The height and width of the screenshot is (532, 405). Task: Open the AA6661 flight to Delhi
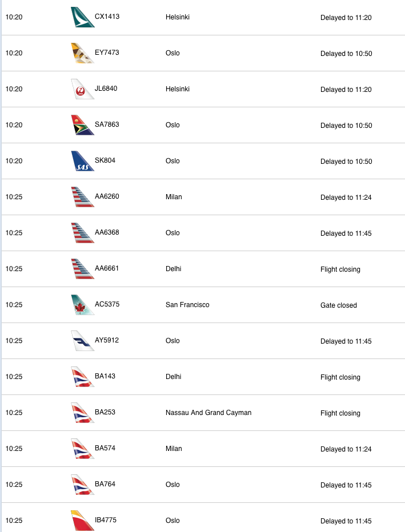(x=107, y=268)
